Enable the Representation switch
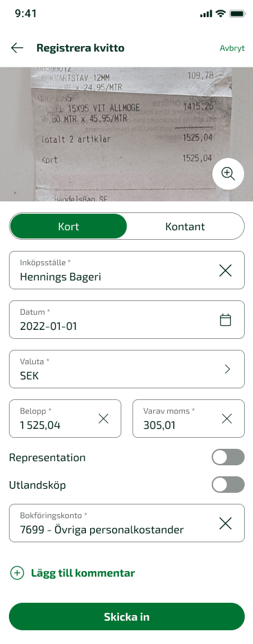 [228, 457]
